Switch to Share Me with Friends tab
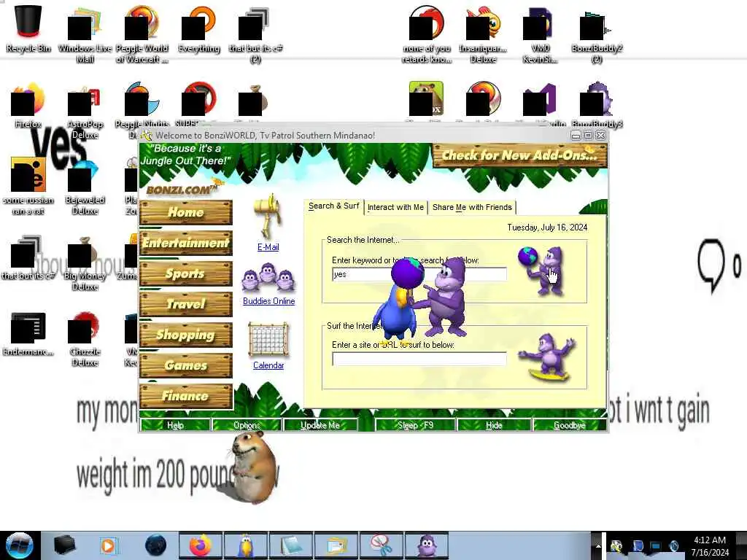Viewport: 747px width, 560px height. click(472, 207)
